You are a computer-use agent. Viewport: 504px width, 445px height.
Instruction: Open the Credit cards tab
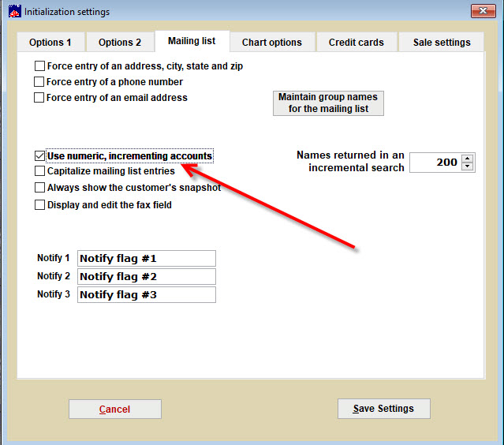coord(357,42)
